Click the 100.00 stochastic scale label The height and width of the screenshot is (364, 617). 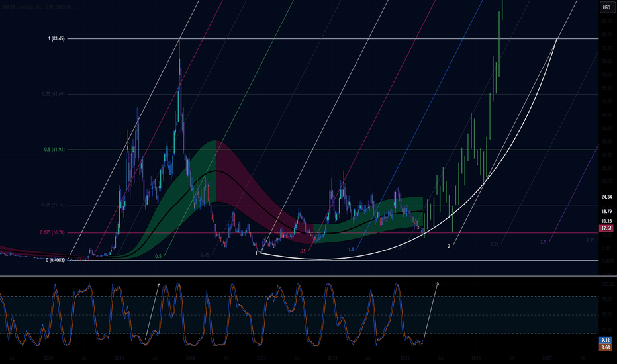point(607,284)
